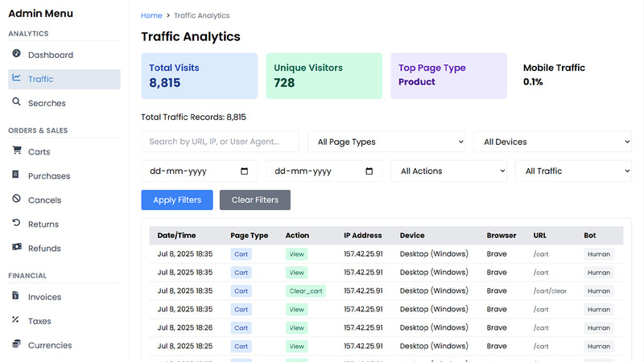Open Purchases in the sidebar
Screen dimensions: 644x362
(64, 176)
